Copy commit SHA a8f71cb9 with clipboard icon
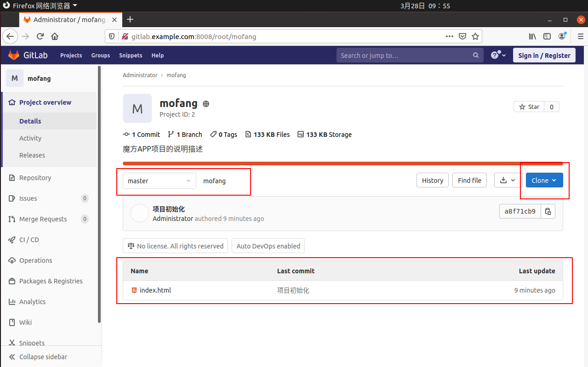 pyautogui.click(x=548, y=211)
